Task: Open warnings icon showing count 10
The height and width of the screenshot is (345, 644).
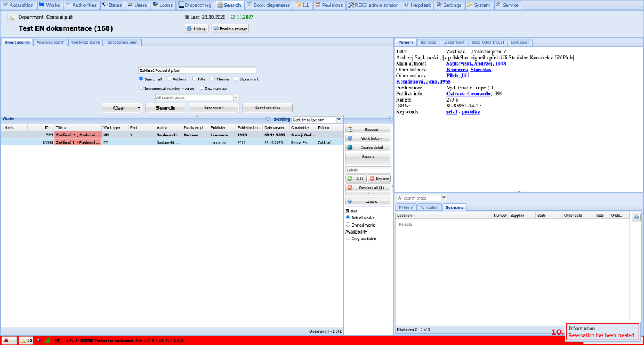Action: 26,340
